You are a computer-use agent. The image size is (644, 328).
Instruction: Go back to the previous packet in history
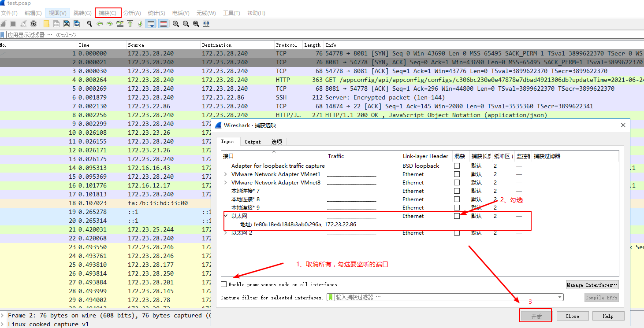pyautogui.click(x=100, y=24)
